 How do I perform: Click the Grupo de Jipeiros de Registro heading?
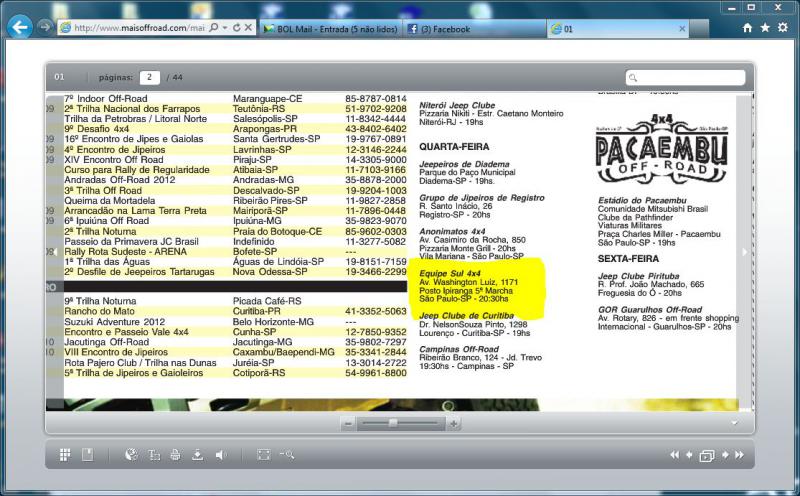coord(482,197)
